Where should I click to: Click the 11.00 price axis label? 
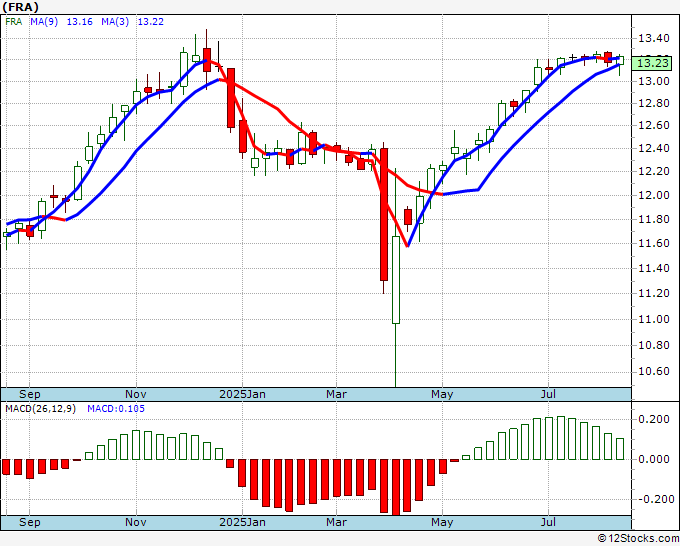653,319
